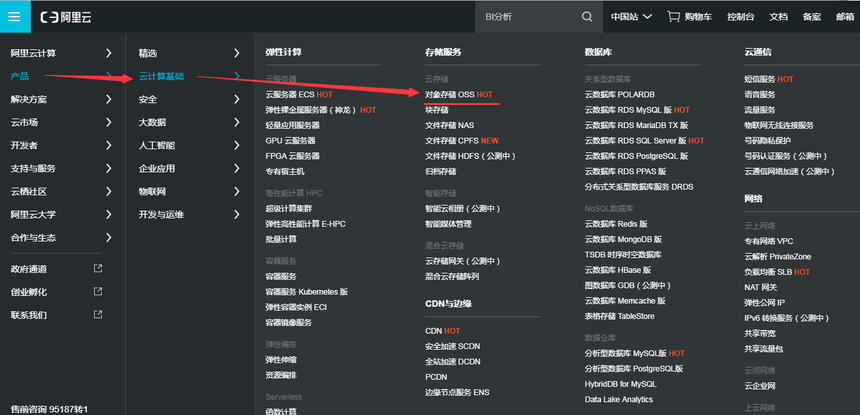This screenshot has width=860, height=415.
Task: Open GPU 云服务器
Action: 290,140
